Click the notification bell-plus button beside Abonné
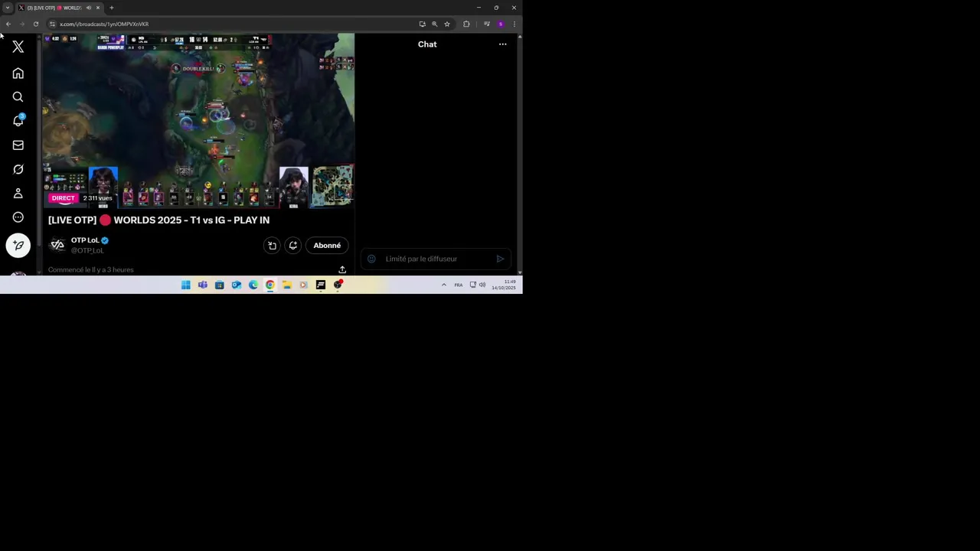 [x=292, y=246]
